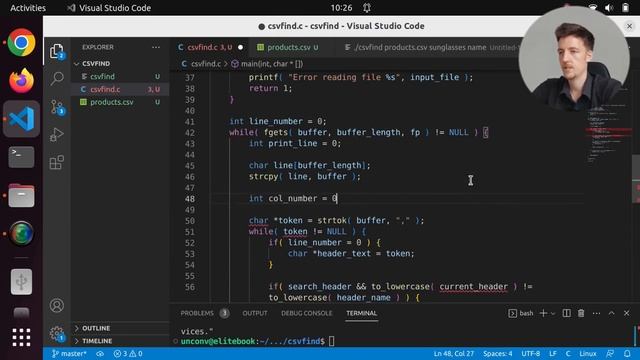Switch to the csvfind.c editor tab

[x=209, y=47]
